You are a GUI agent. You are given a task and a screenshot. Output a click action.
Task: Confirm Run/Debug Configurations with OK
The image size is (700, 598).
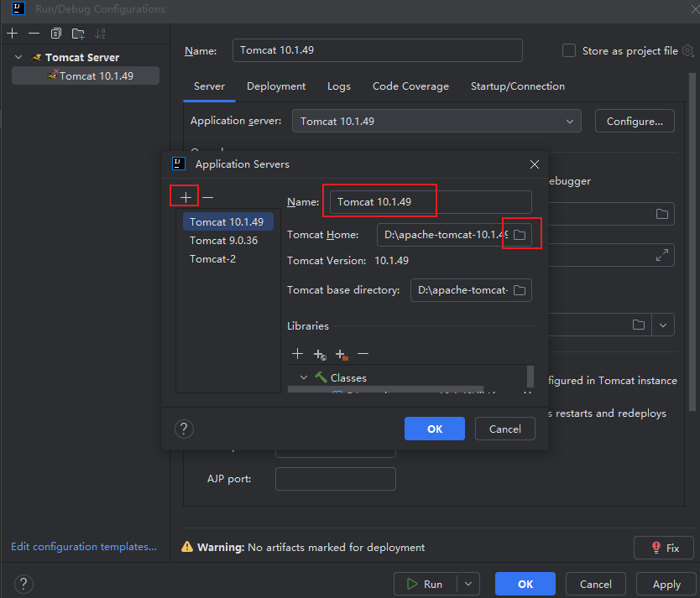click(525, 584)
